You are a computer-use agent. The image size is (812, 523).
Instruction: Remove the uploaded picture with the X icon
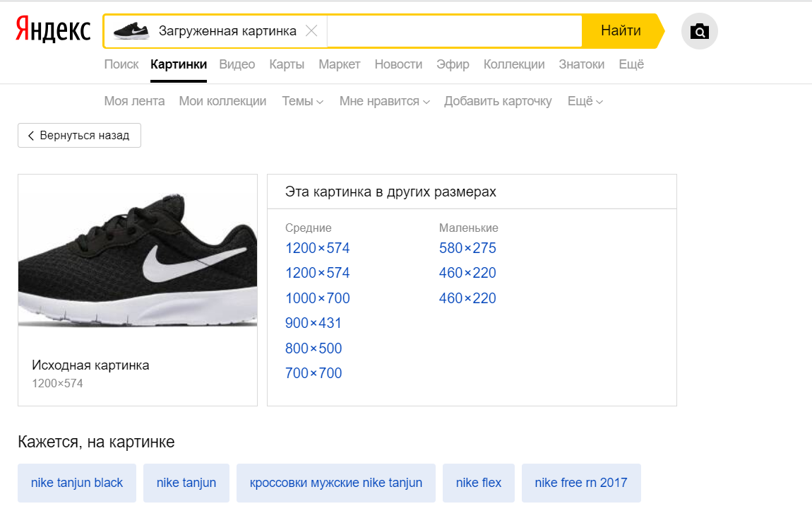point(311,31)
